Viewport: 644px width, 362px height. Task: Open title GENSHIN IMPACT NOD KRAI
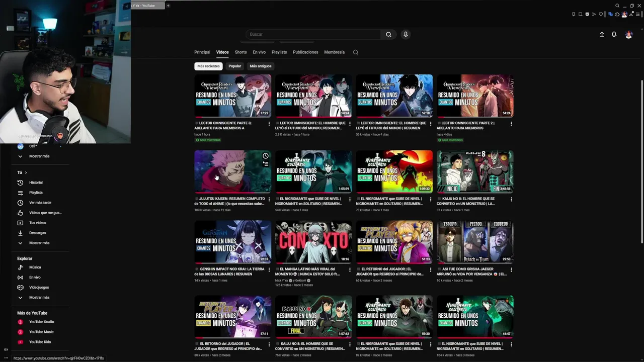pos(229,271)
